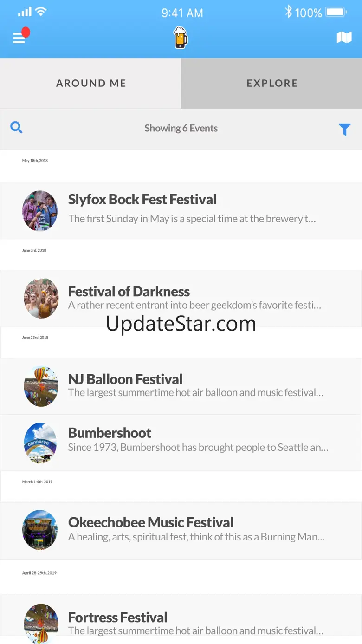Open Festival of Darkness event
The height and width of the screenshot is (644, 362).
click(129, 292)
